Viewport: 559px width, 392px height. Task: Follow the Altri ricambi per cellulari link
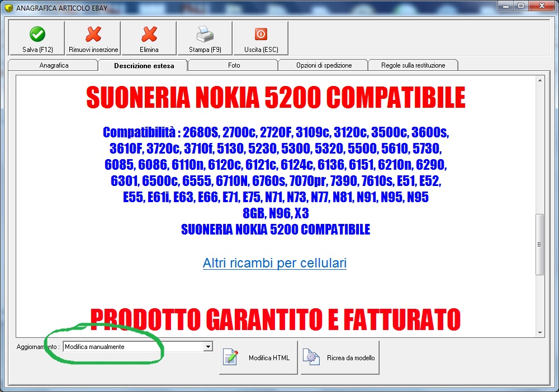point(274,263)
